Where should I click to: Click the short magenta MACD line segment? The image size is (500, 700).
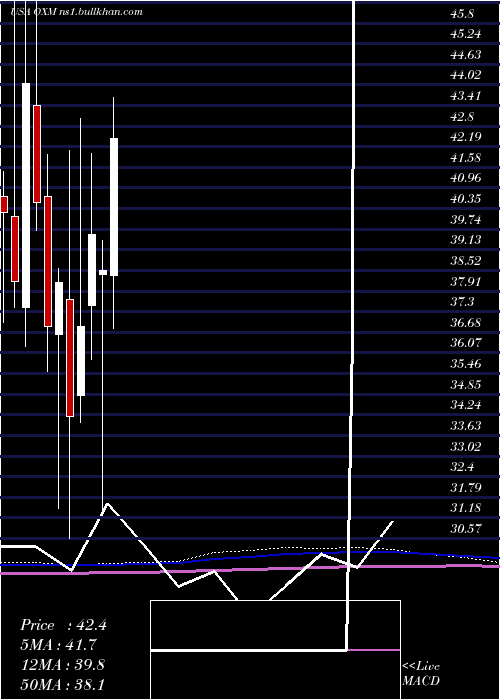[x=374, y=650]
